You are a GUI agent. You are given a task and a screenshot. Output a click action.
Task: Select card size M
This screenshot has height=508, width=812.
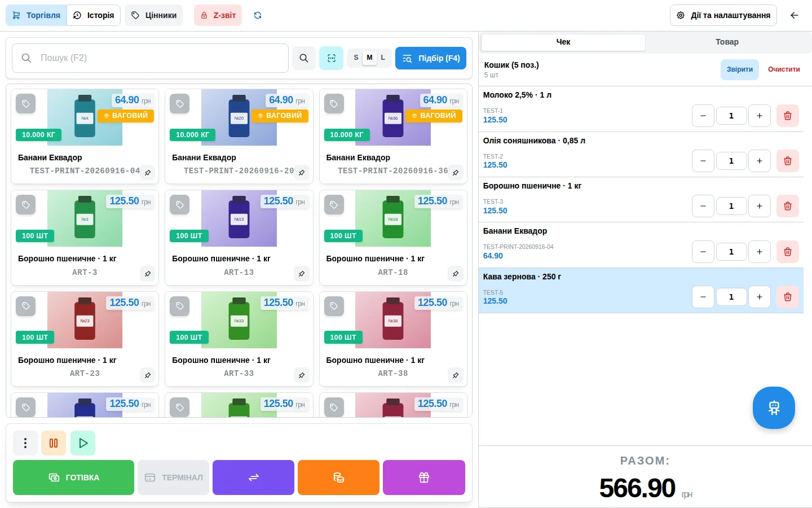click(x=369, y=58)
